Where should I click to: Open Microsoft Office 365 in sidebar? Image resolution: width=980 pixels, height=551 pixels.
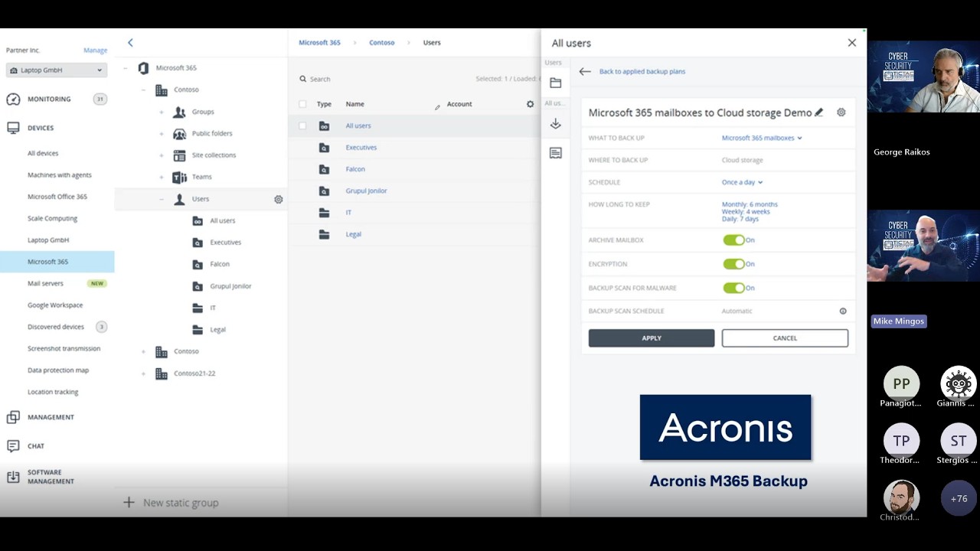point(57,197)
